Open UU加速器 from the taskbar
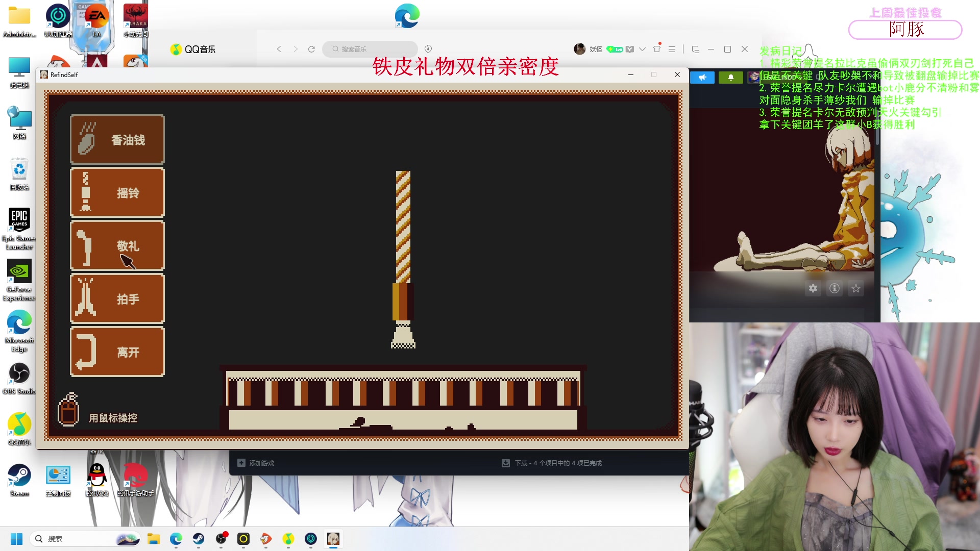Image resolution: width=980 pixels, height=551 pixels. coord(311,539)
